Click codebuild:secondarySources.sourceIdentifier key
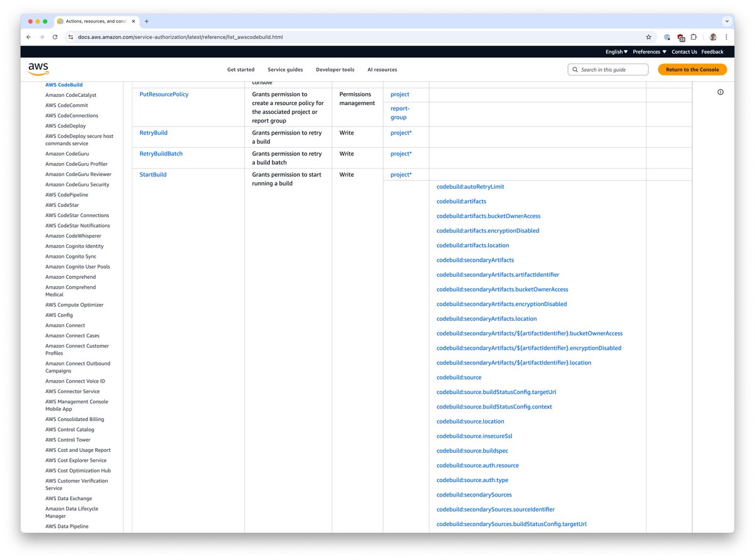 (496, 510)
